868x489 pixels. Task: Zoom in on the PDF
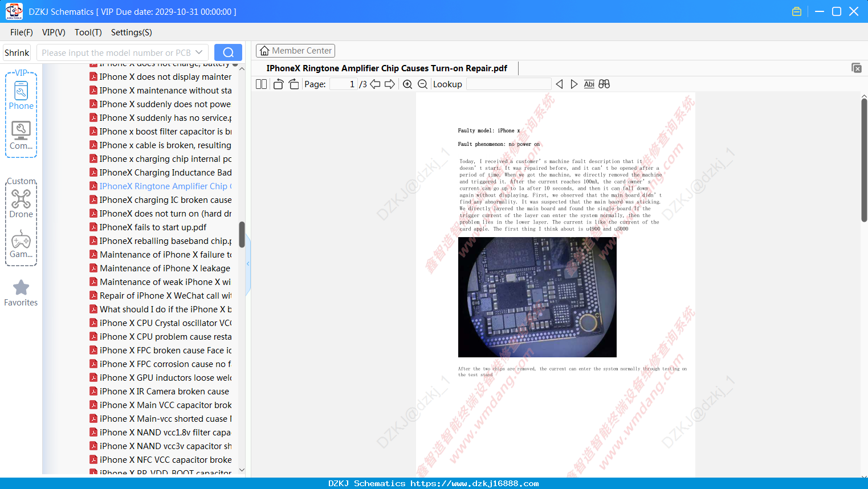407,84
